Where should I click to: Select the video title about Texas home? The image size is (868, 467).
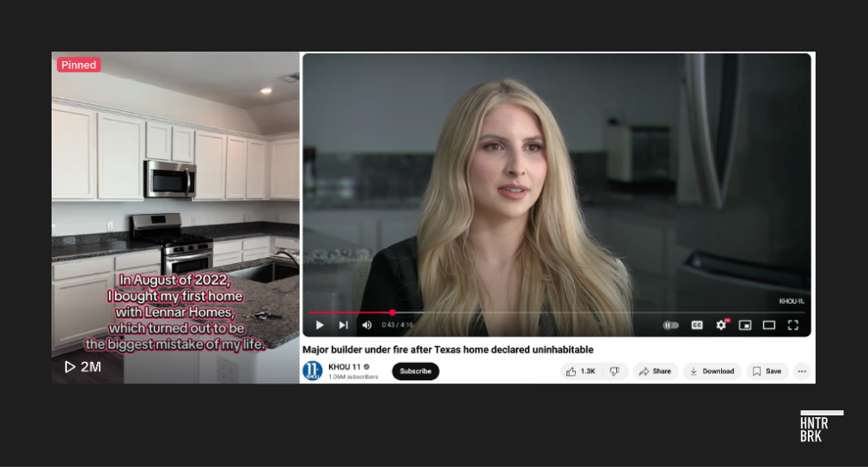click(x=448, y=349)
